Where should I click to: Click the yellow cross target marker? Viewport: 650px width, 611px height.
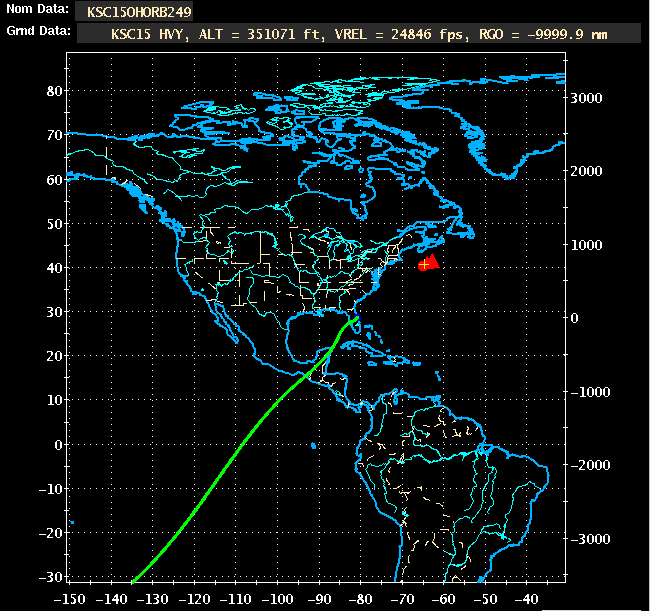click(424, 264)
